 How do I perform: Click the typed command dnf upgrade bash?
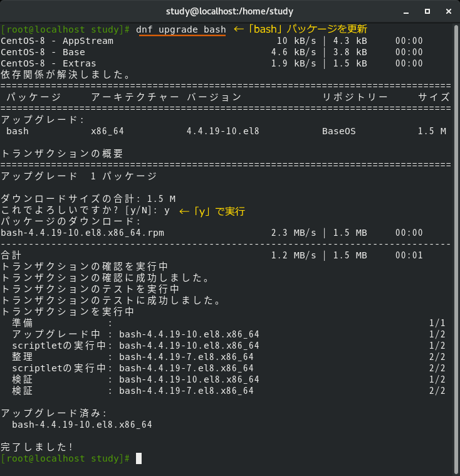click(181, 29)
